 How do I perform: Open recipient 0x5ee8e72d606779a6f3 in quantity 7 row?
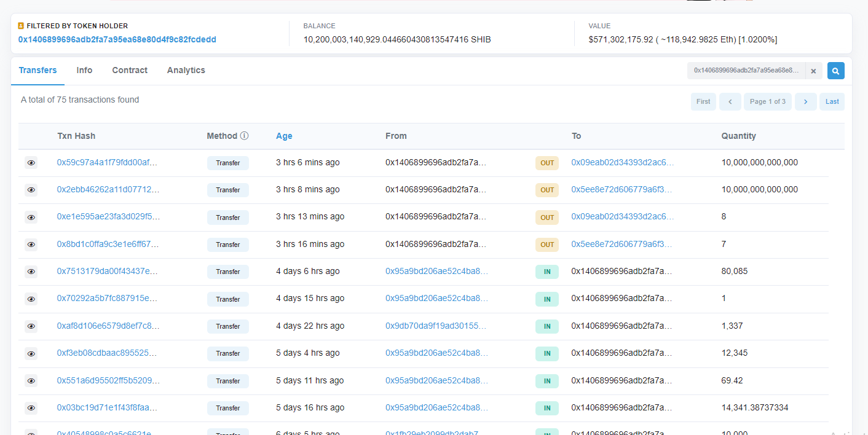622,245
